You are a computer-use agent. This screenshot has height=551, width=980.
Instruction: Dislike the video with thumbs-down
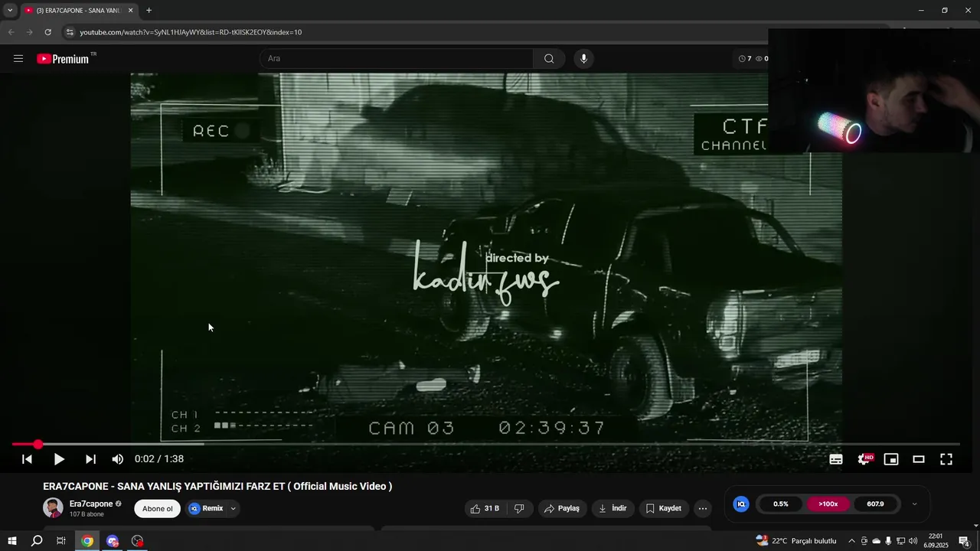[519, 509]
